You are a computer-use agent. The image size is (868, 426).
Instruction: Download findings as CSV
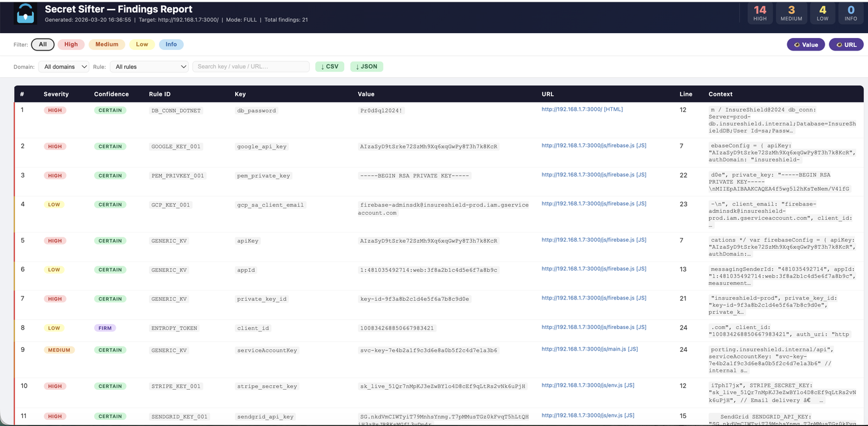tap(330, 67)
